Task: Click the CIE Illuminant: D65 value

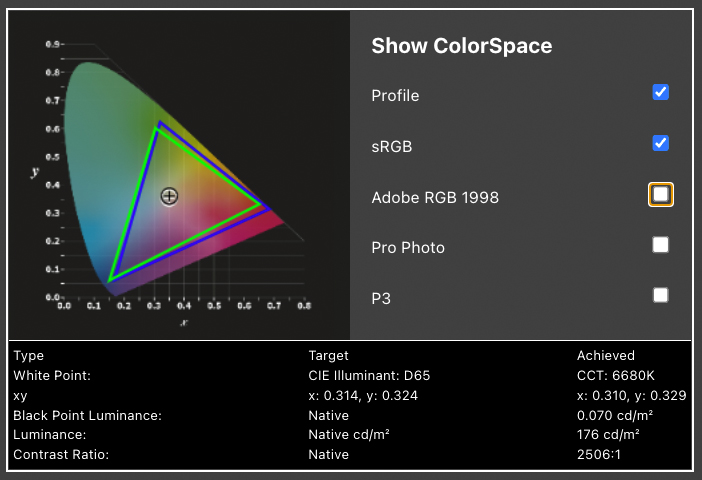Action: pyautogui.click(x=369, y=375)
